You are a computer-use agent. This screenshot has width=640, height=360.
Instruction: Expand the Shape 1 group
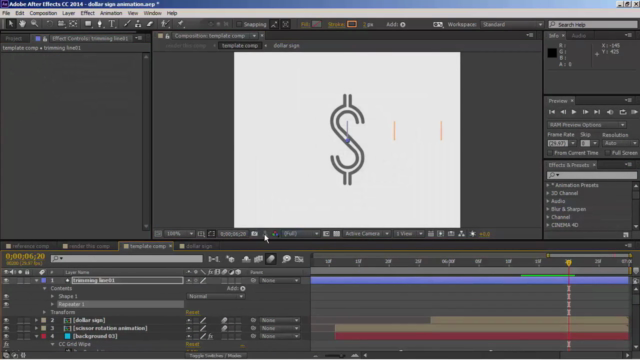[x=52, y=296]
